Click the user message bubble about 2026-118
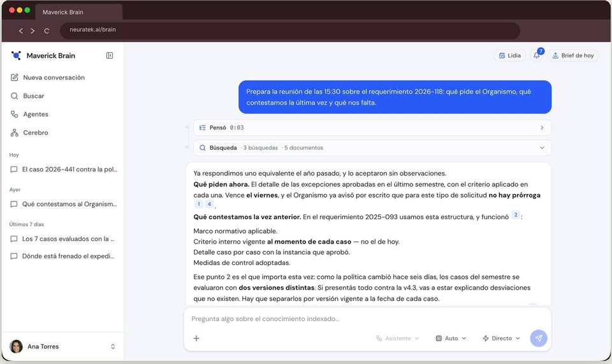This screenshot has width=612, height=364. point(395,97)
